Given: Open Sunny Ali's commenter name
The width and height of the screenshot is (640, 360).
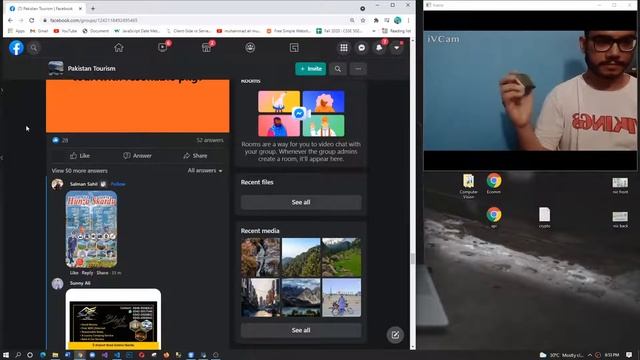Looking at the screenshot, I should [x=80, y=283].
